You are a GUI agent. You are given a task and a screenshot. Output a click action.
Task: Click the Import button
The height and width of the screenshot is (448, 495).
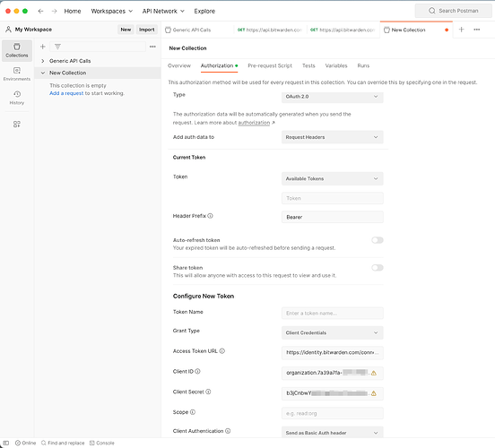click(x=147, y=30)
